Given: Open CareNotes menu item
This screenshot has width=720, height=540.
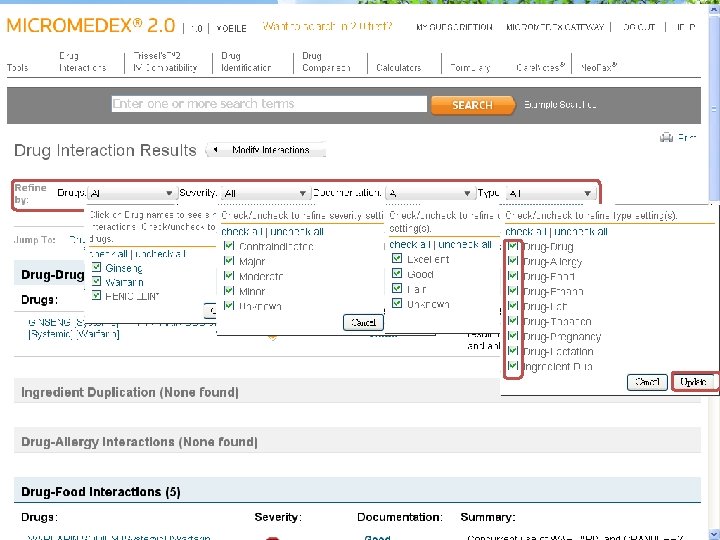Looking at the screenshot, I should point(540,67).
